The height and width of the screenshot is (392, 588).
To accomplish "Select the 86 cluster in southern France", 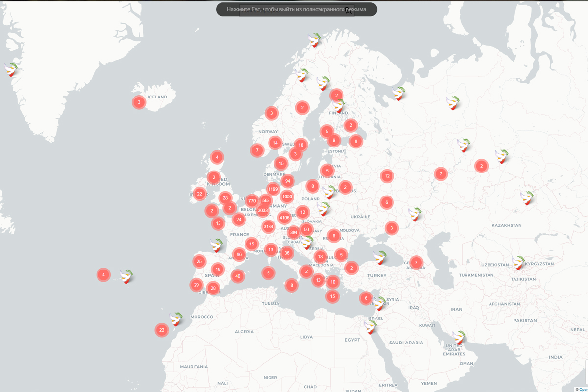I will (x=239, y=254).
